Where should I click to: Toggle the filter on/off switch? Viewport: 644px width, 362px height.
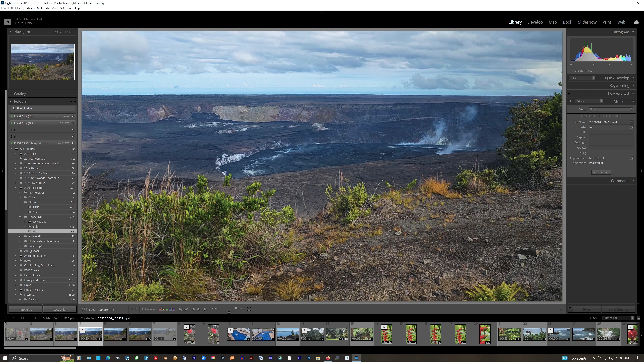(x=638, y=318)
